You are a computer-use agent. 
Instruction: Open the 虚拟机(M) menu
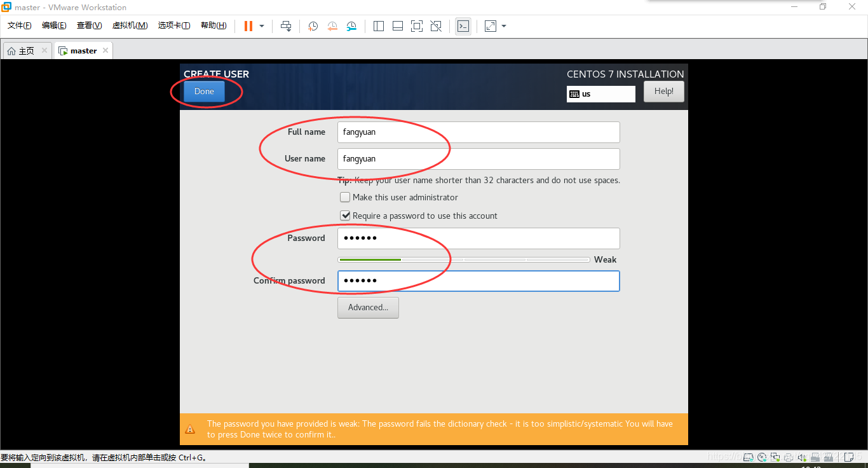point(130,25)
